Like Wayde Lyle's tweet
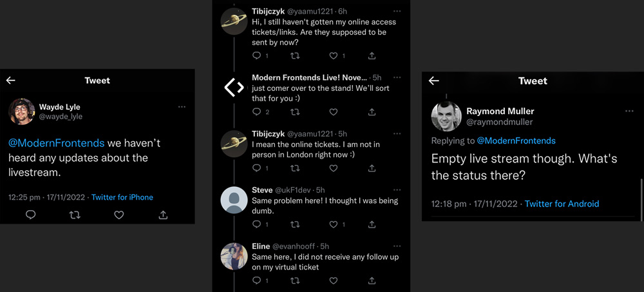Image resolution: width=644 pixels, height=292 pixels. click(118, 215)
